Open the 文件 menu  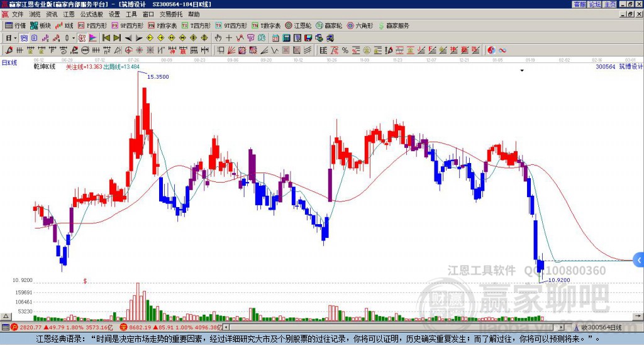pyautogui.click(x=18, y=14)
